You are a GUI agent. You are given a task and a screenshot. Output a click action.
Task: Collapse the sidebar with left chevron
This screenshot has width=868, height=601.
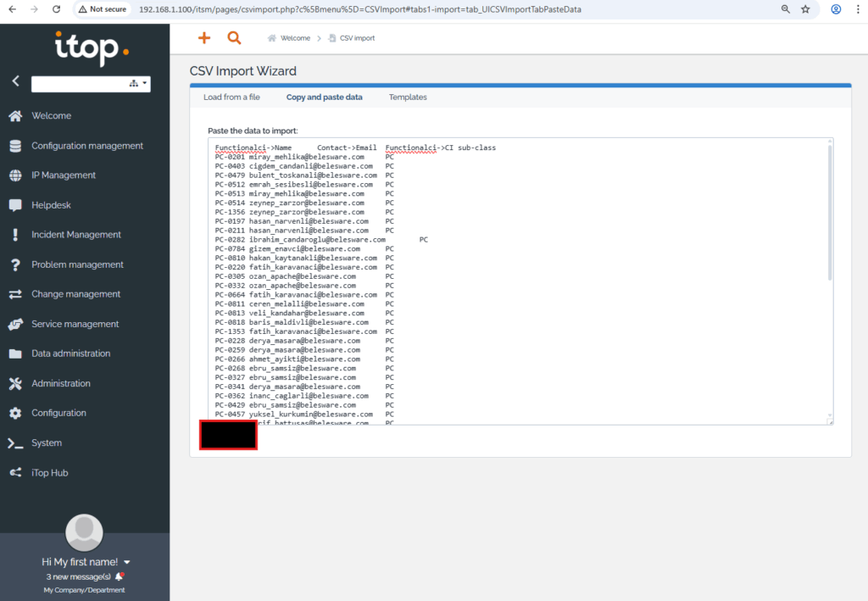[15, 81]
